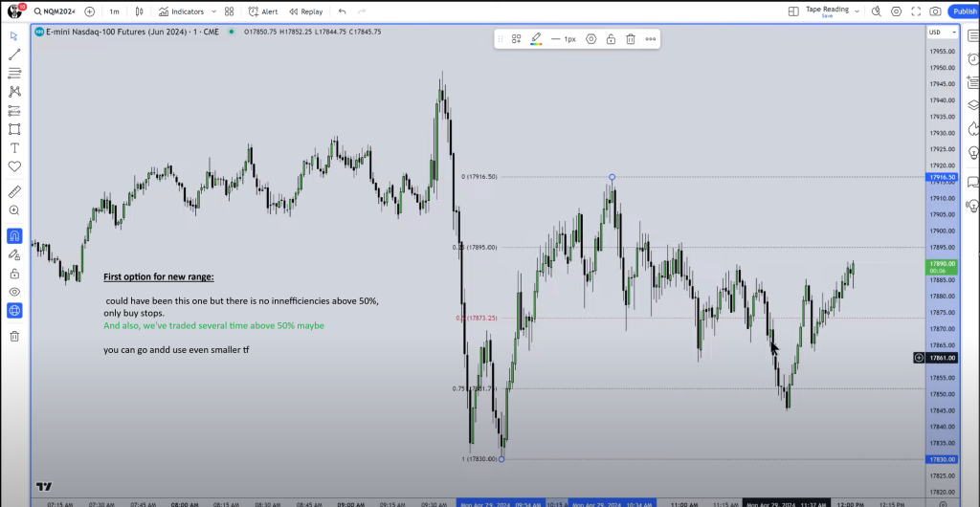
Task: Open the Fibonacci retracement tools group
Action: (14, 74)
